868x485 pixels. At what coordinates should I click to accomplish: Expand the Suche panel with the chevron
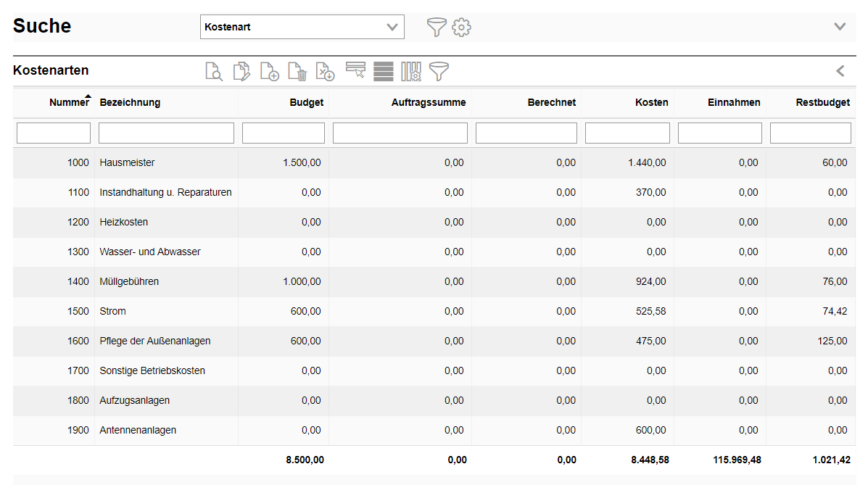pyautogui.click(x=840, y=27)
